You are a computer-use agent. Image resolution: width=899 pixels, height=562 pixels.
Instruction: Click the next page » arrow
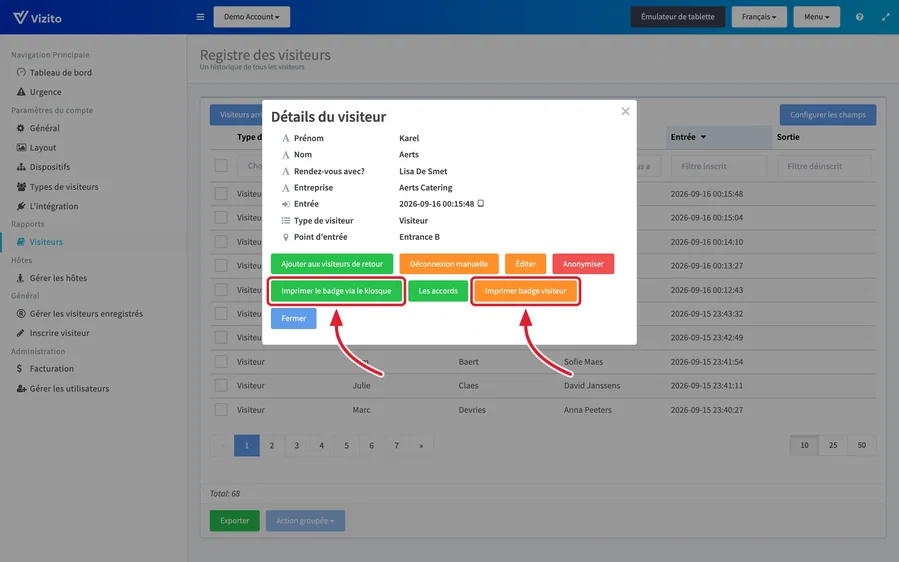click(421, 445)
